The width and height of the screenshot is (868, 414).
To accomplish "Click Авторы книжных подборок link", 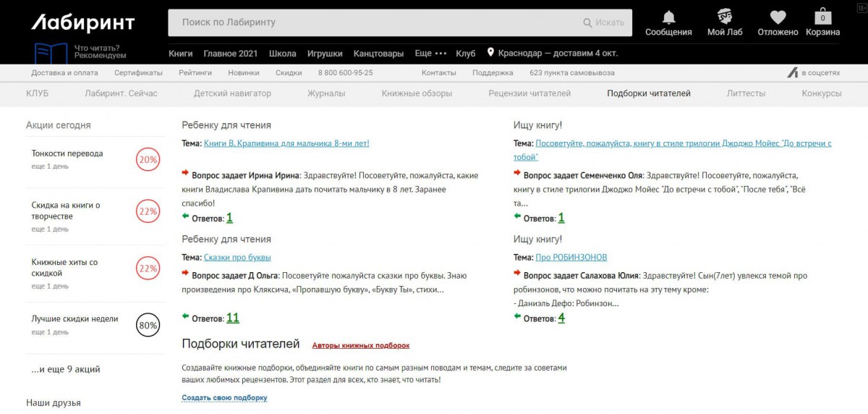I will (361, 345).
